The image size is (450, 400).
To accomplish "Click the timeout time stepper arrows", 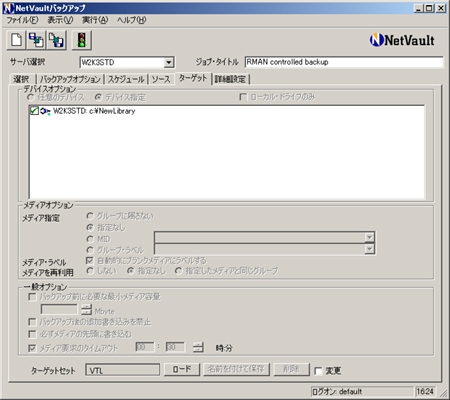I will pos(198,347).
